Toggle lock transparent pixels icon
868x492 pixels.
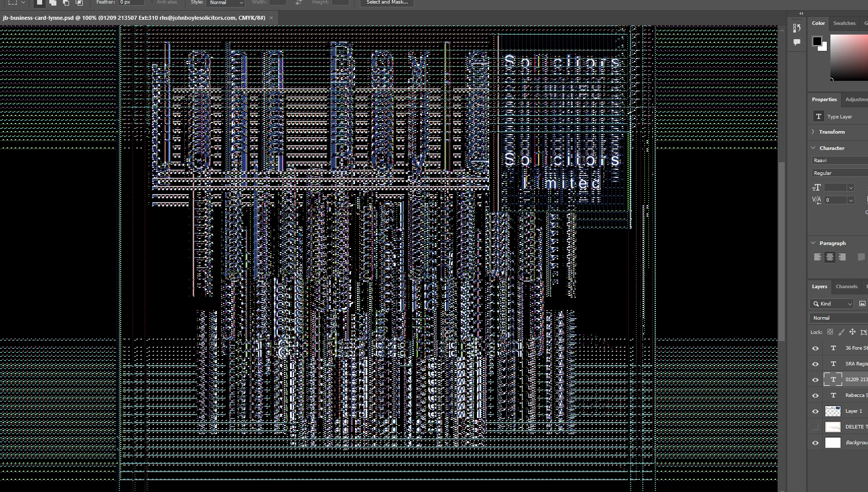point(830,332)
